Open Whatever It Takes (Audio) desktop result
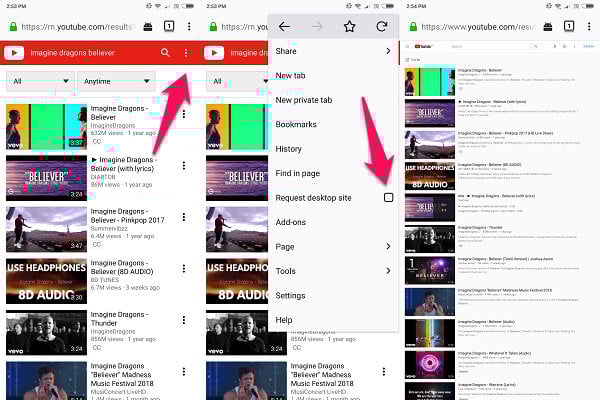The image size is (600, 400). click(x=494, y=353)
